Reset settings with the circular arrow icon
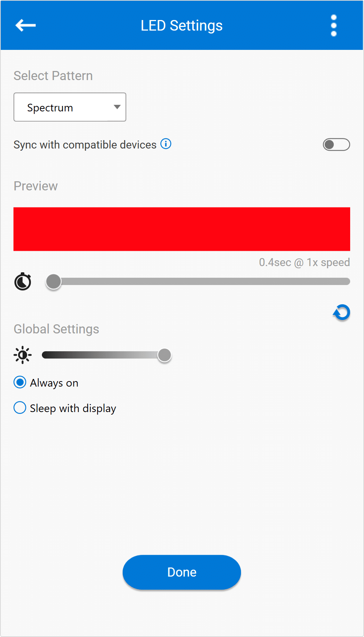Viewport: 364px width, 637px height. [341, 312]
